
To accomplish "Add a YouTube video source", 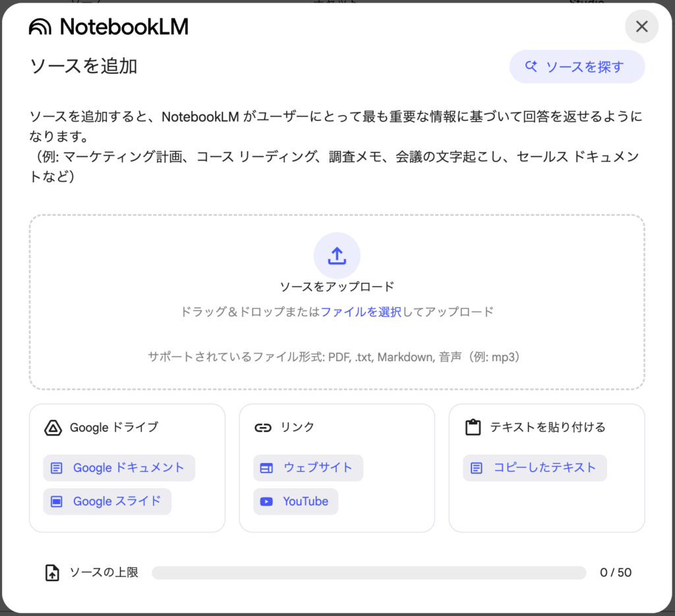I will (x=296, y=501).
